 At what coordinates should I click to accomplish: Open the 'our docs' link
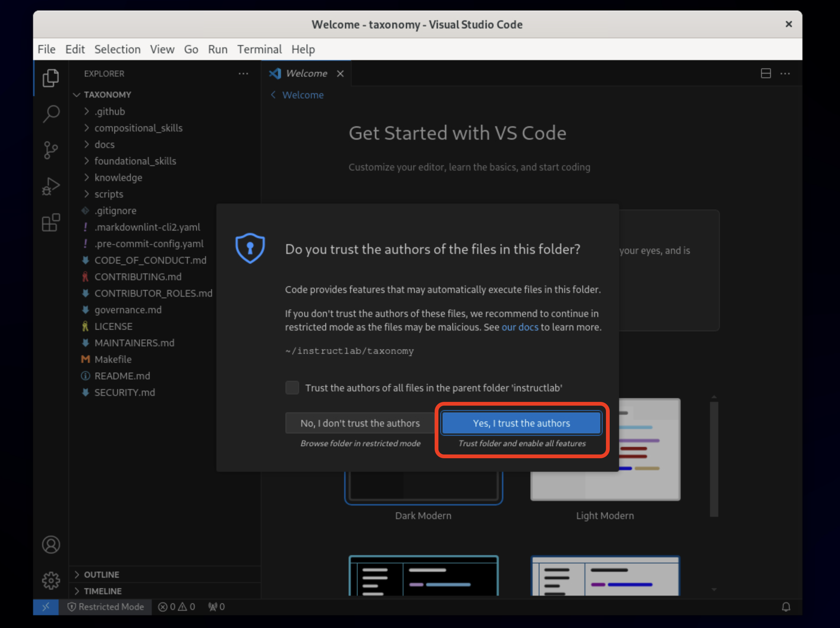click(x=520, y=327)
